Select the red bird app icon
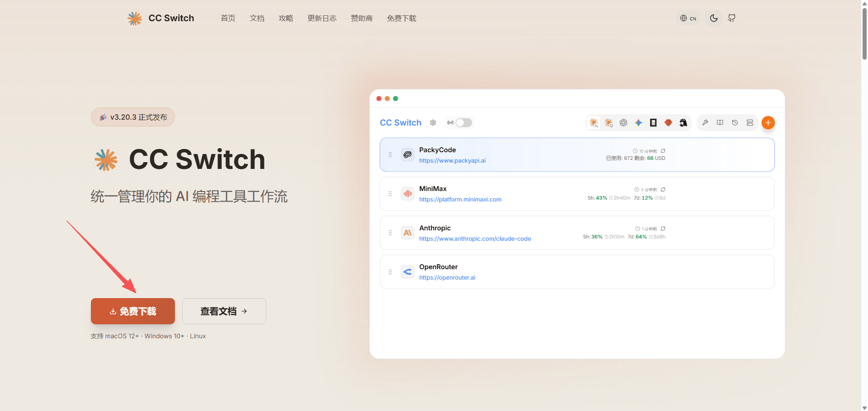 point(668,122)
